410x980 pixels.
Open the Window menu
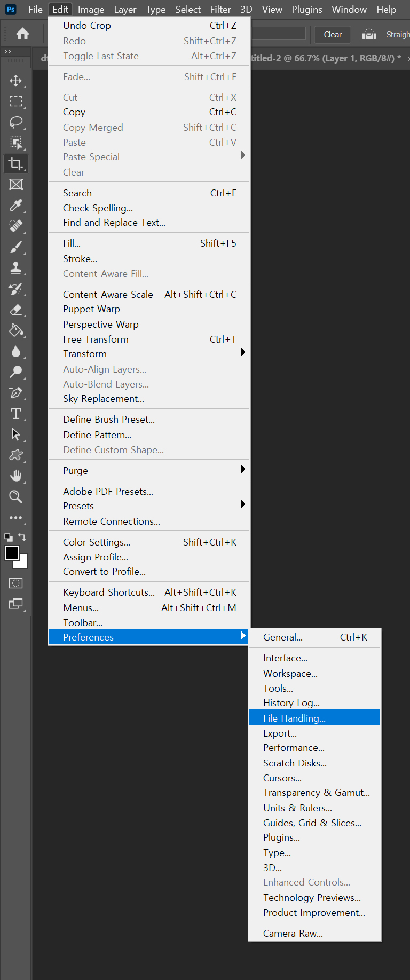click(349, 10)
